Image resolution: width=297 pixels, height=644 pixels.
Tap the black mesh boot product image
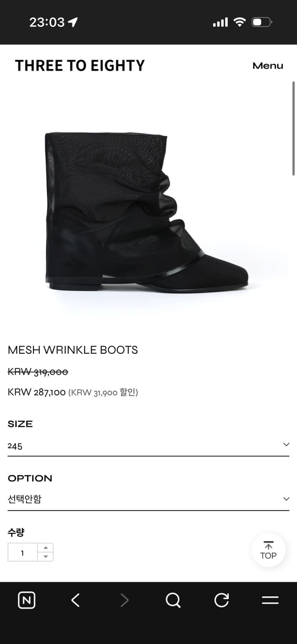point(146,213)
